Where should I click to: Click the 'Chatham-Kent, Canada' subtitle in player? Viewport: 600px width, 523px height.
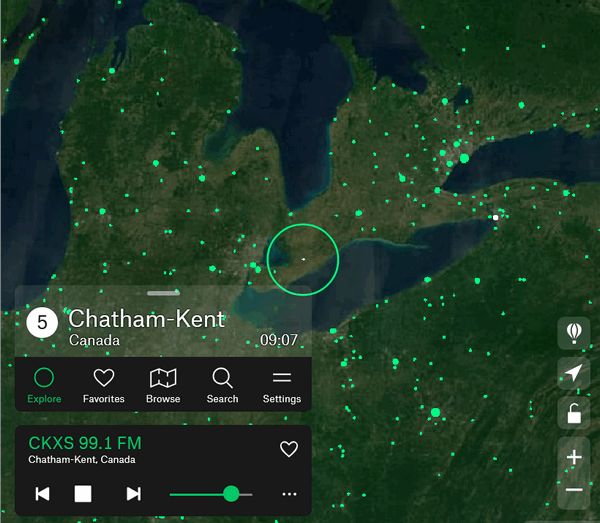click(82, 459)
